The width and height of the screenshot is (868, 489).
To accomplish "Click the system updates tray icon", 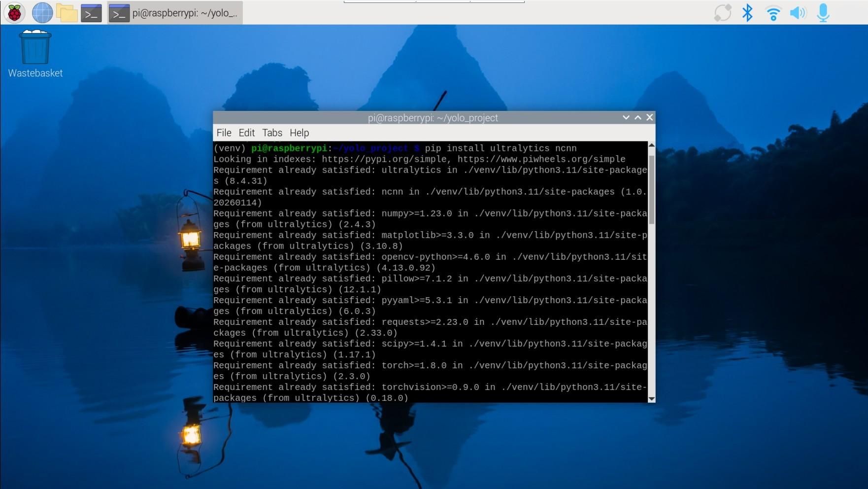I will click(x=723, y=13).
